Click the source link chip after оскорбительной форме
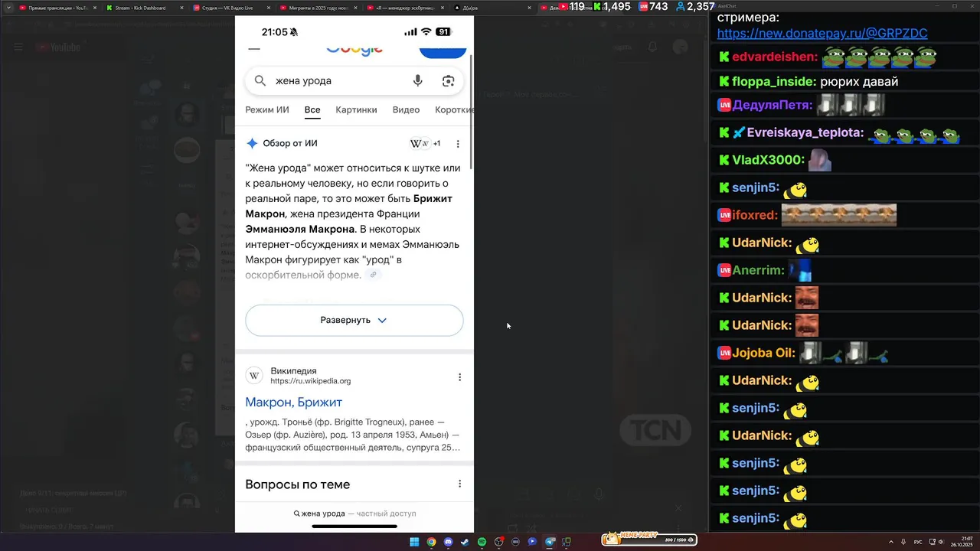The image size is (980, 551). pyautogui.click(x=374, y=275)
